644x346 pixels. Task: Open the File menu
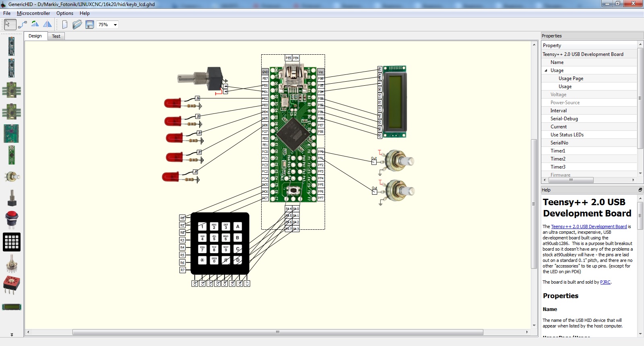click(7, 13)
